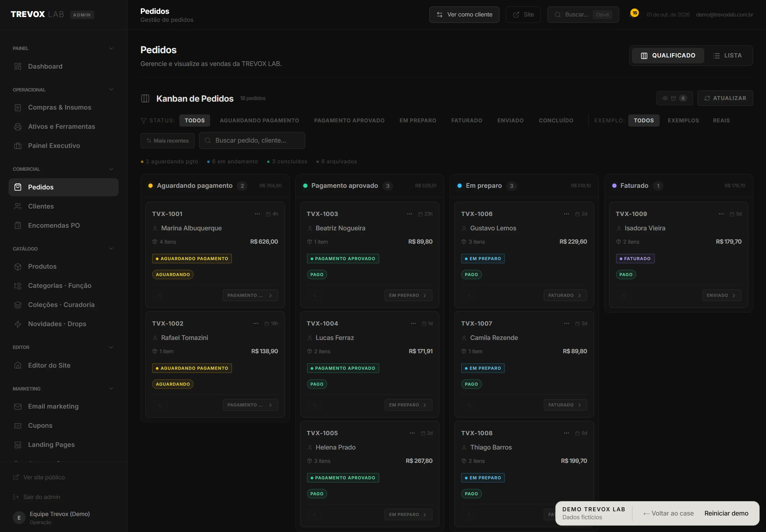
Task: Open the Site external link button
Action: pos(523,15)
